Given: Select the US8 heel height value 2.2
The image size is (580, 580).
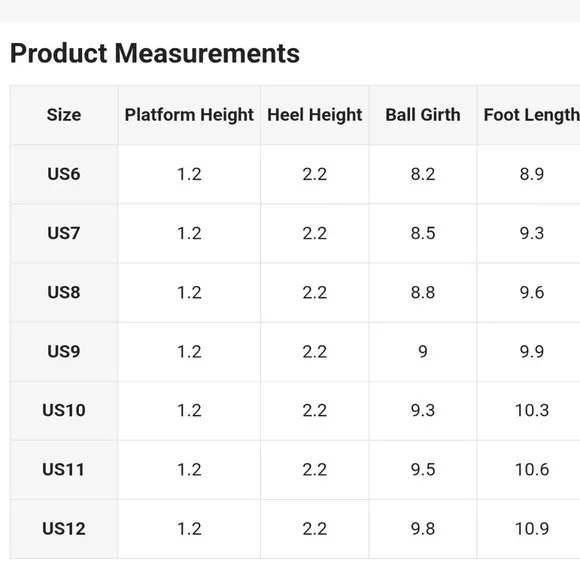Looking at the screenshot, I should [x=314, y=292].
